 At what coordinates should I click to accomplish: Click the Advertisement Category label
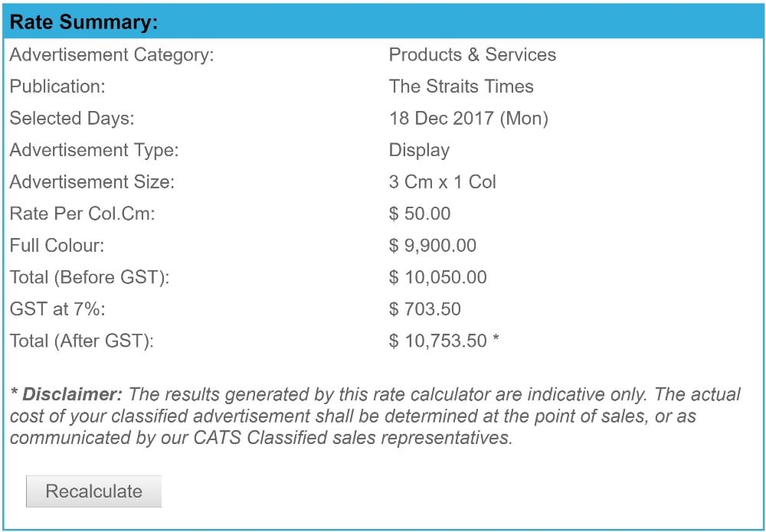click(x=111, y=54)
